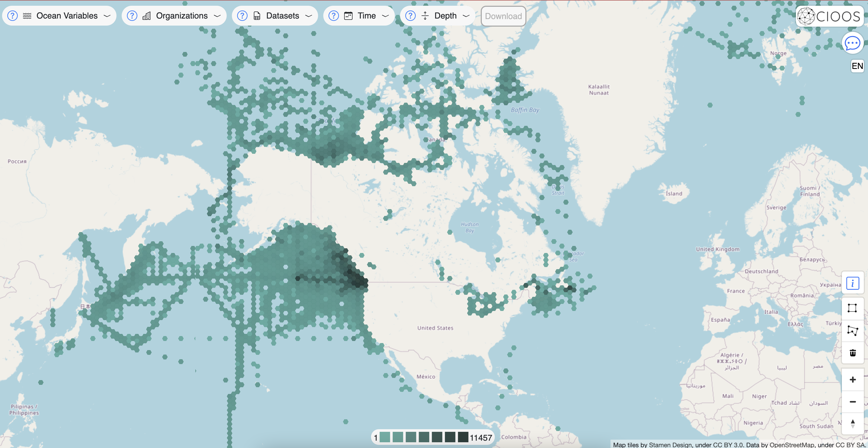Click the Hudson Bay map label

[470, 227]
